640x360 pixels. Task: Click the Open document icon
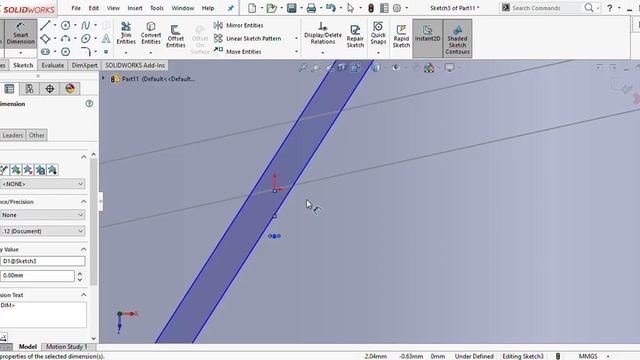271,8
